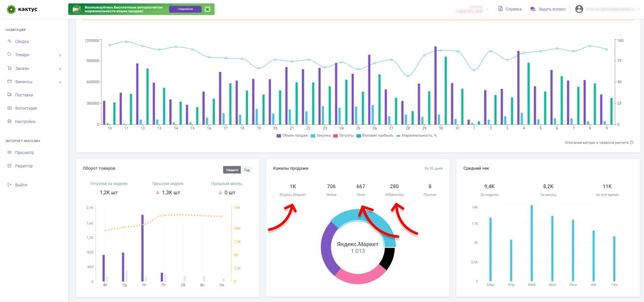The image size is (644, 302).
Task: Expand the Заказы submenu arrow
Action: click(60, 68)
